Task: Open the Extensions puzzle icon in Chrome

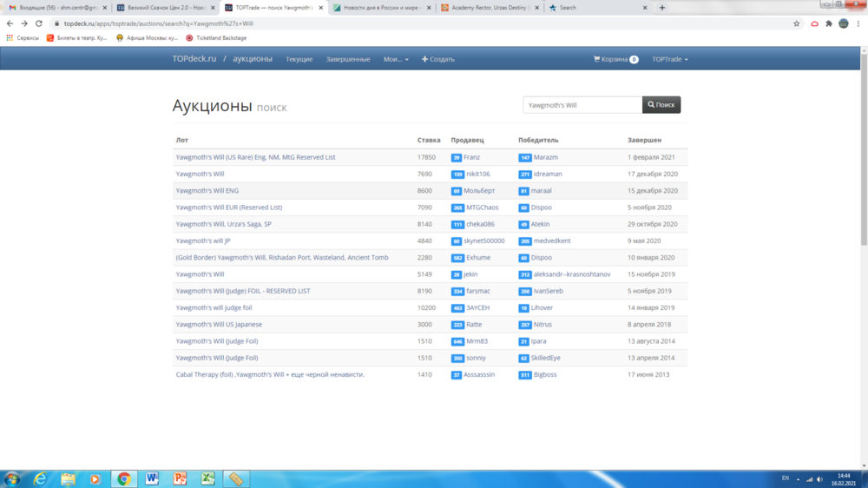Action: tap(829, 23)
